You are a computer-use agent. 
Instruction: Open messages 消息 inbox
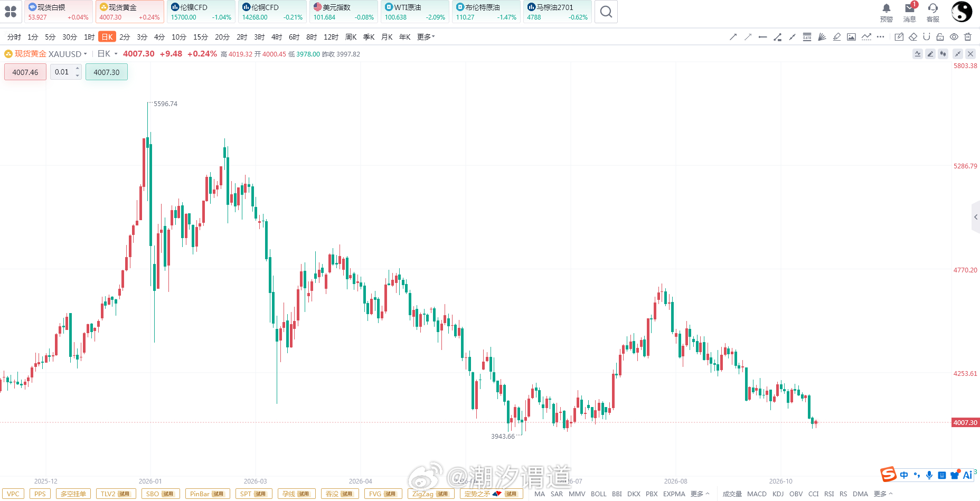pyautogui.click(x=910, y=13)
